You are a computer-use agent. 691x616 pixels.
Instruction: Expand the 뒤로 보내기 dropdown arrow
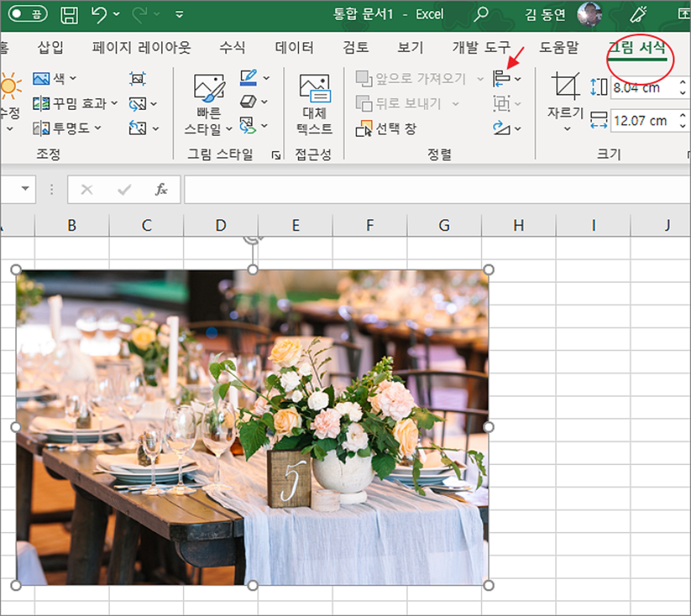pos(456,103)
